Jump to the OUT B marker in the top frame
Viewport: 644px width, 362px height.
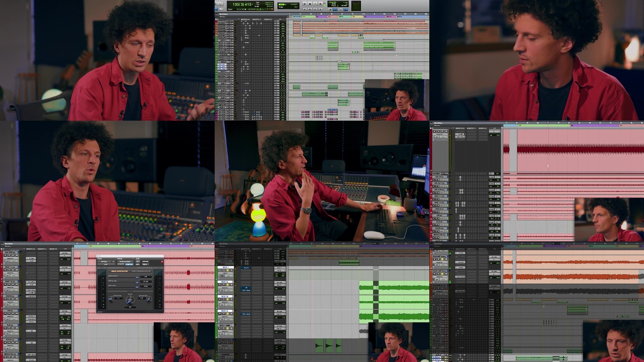399,16
